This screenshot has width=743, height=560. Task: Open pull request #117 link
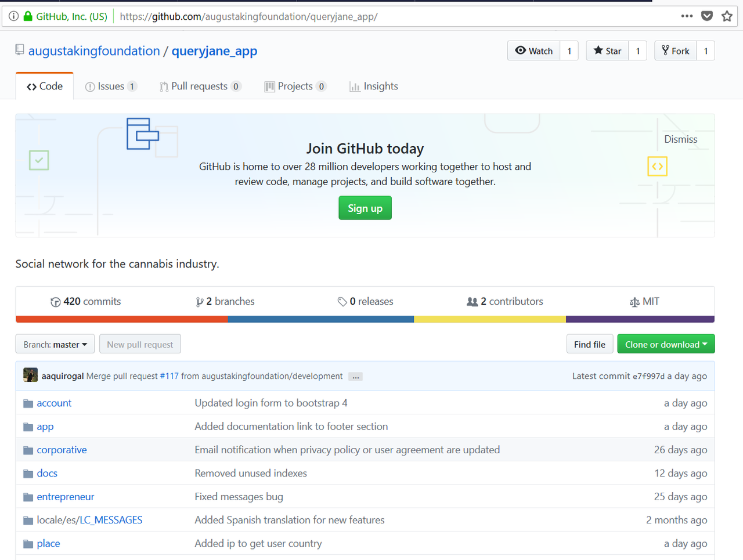tap(169, 376)
